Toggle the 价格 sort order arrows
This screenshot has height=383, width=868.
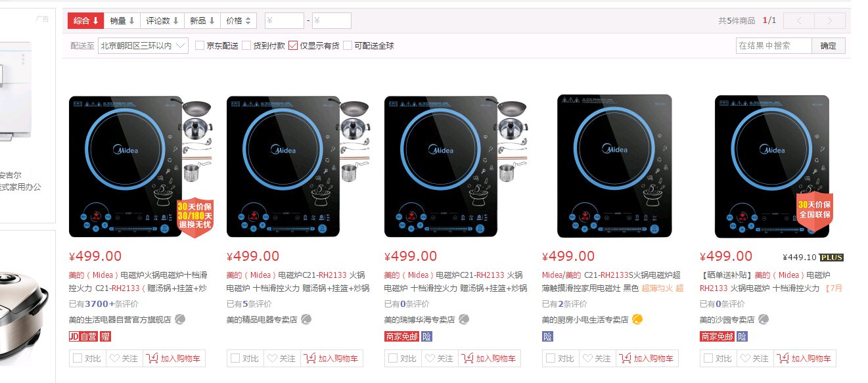(238, 21)
